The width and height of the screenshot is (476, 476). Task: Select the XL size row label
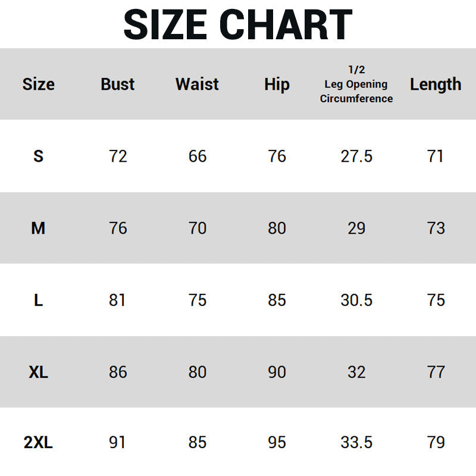click(x=38, y=372)
